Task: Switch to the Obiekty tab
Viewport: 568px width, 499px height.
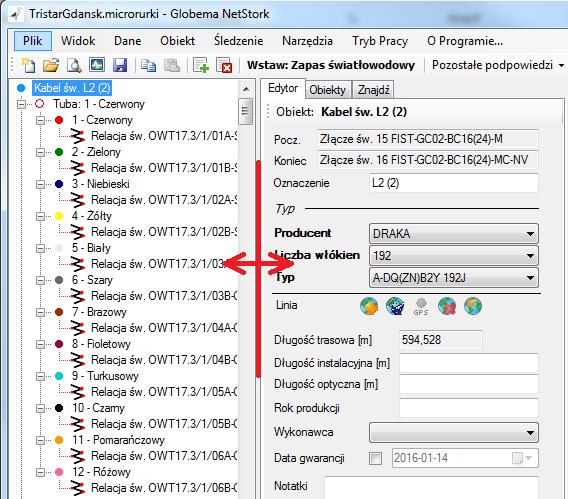Action: pos(327,90)
